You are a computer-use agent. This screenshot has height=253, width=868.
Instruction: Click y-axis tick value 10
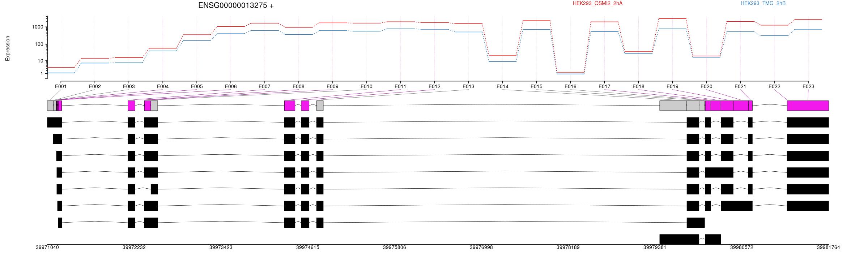(x=41, y=61)
